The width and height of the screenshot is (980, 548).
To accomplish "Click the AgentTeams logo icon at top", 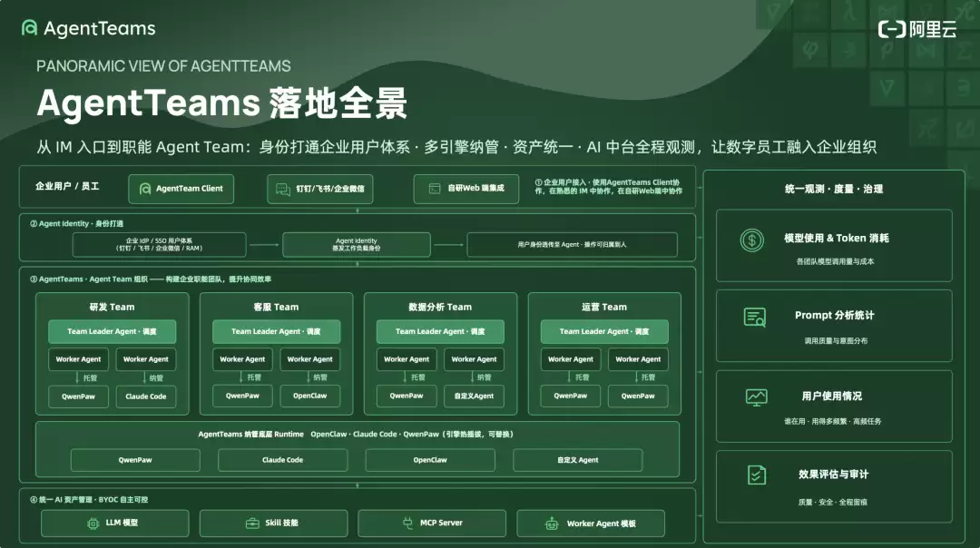I will click(29, 27).
